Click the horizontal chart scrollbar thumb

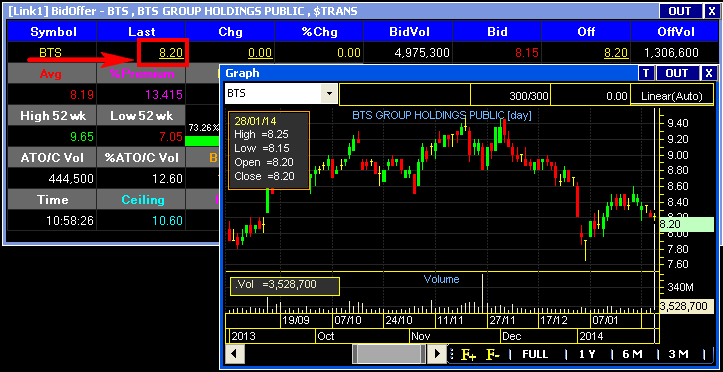click(x=389, y=354)
